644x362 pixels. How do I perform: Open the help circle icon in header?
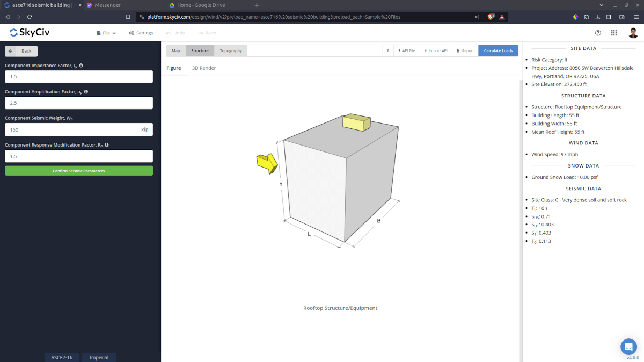(x=598, y=33)
